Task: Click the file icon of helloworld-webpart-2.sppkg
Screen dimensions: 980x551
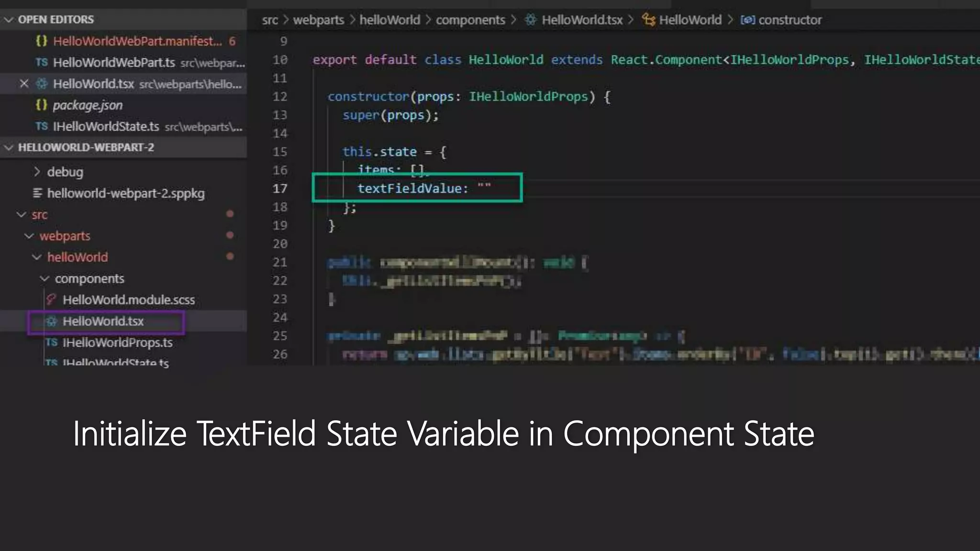Action: click(x=37, y=193)
